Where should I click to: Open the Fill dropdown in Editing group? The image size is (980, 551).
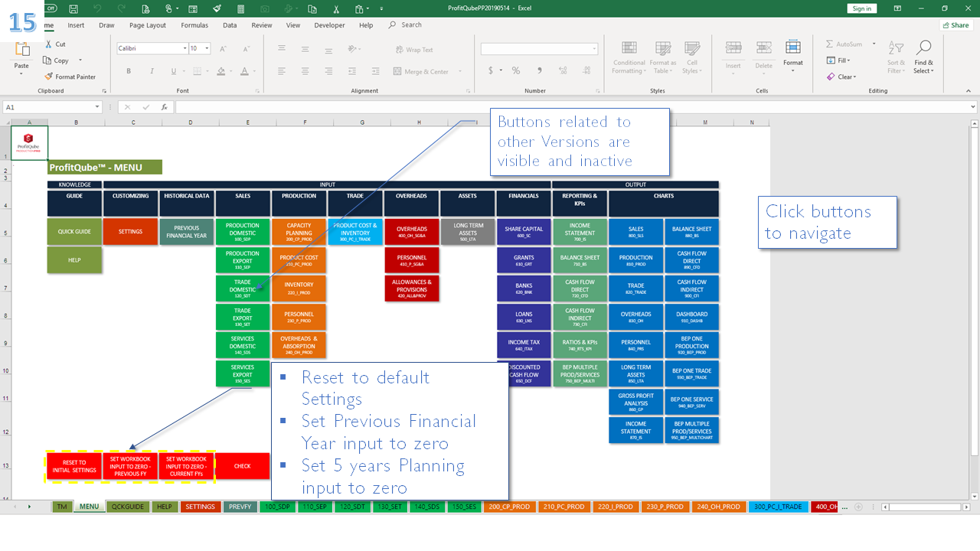[838, 60]
